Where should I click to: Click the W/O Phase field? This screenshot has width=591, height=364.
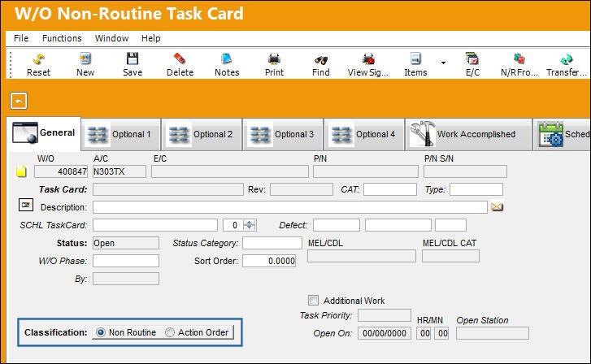click(x=126, y=261)
